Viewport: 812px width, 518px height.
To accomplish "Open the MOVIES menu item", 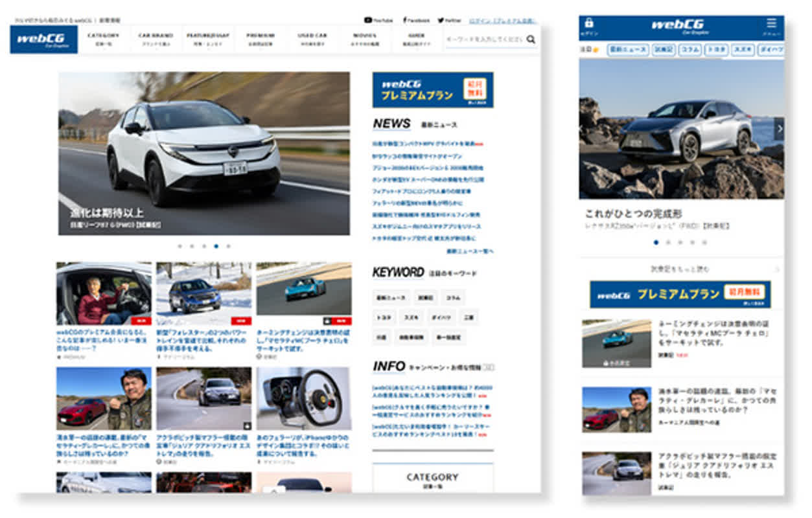I will pyautogui.click(x=365, y=39).
